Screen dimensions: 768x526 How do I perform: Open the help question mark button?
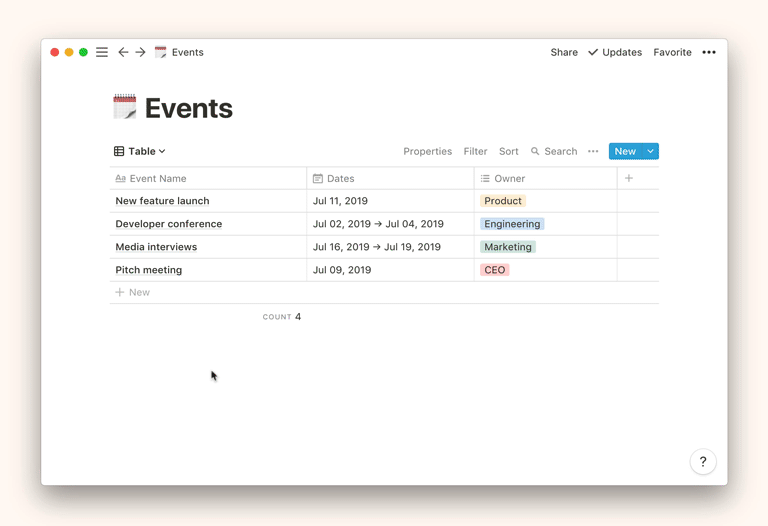703,462
